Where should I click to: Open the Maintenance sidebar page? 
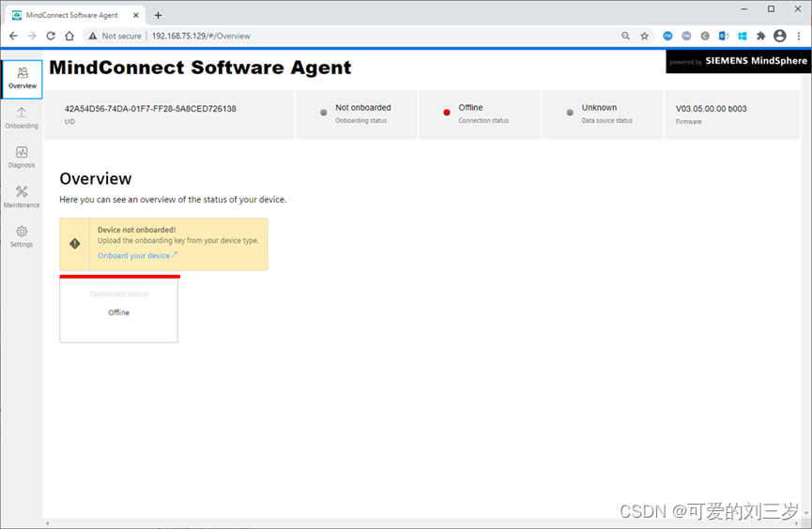click(x=22, y=197)
